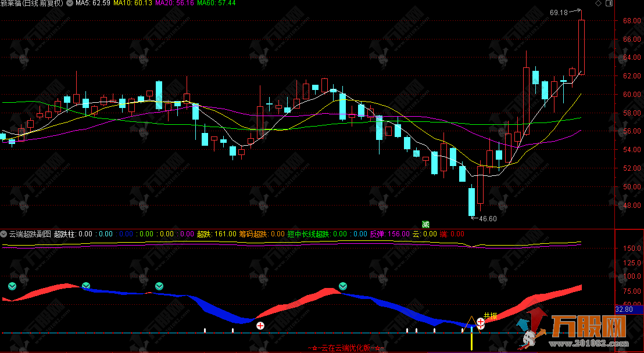Viewport: 644px width, 353px height.
Task: Select the MA20: 56.16 legend
Action: [175, 3]
